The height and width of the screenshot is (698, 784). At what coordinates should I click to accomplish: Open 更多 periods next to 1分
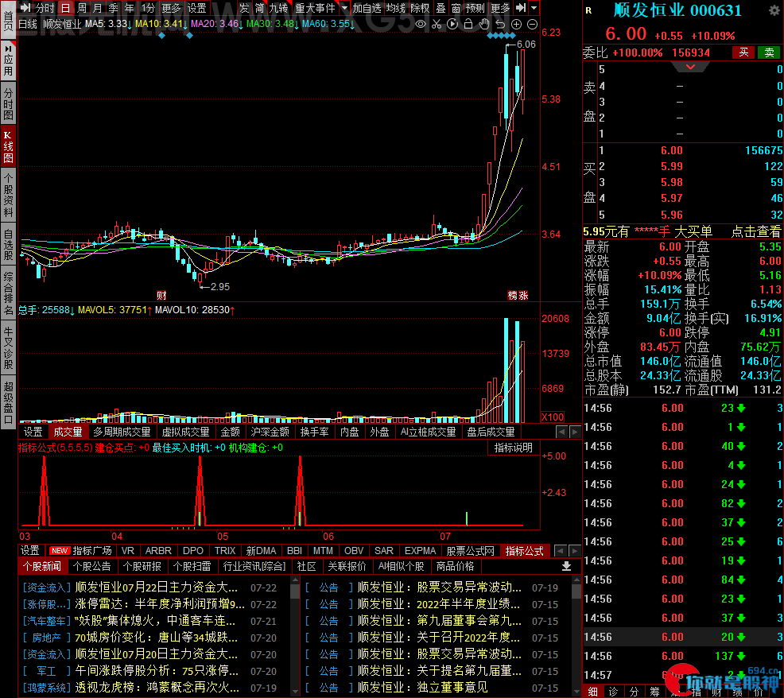coord(171,8)
